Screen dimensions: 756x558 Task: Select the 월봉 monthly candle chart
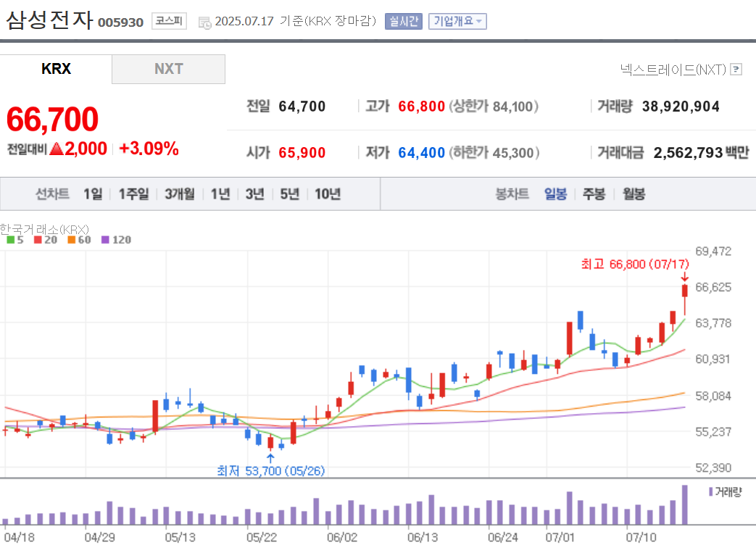[x=634, y=193]
